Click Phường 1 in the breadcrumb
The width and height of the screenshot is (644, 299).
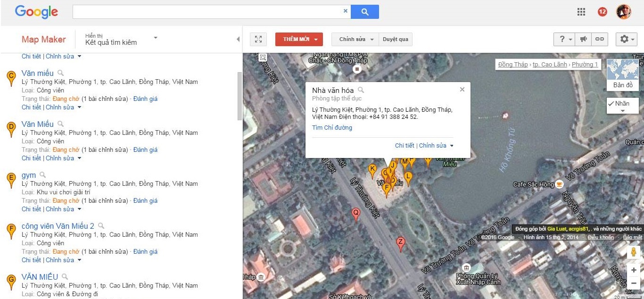point(585,64)
